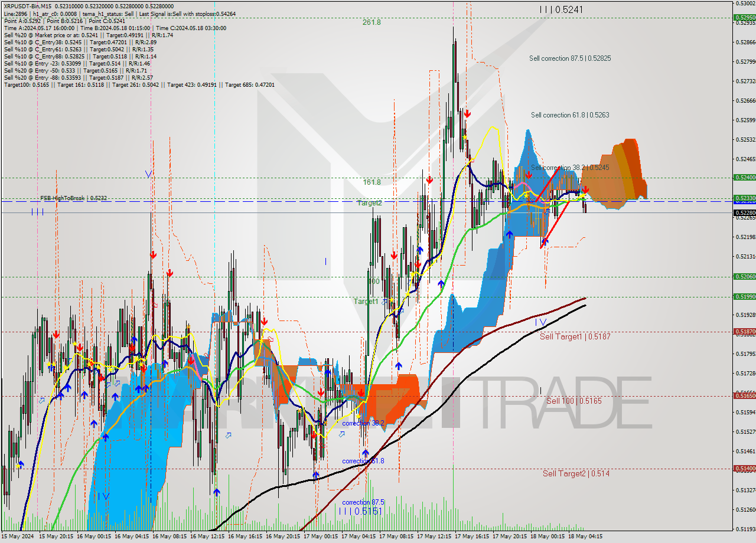Click the green '100' level label
This screenshot has height=543, width=756.
[374, 282]
